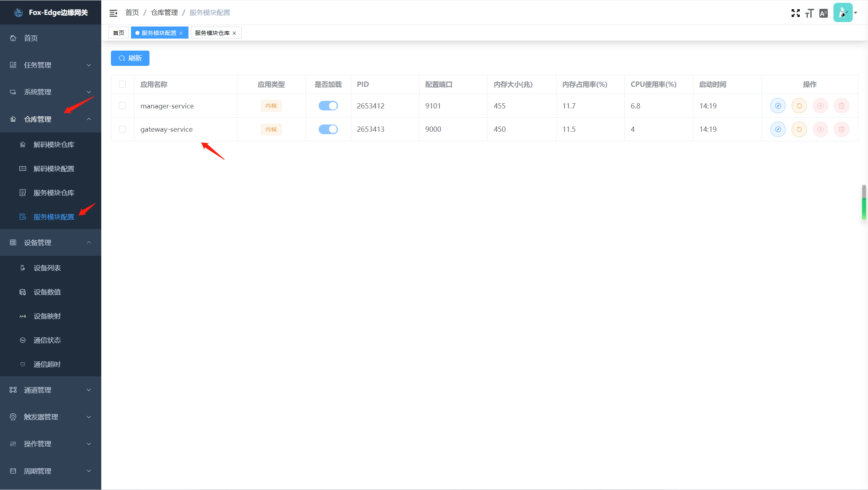Image resolution: width=868 pixels, height=490 pixels.
Task: Expand the 系统管理 menu chevron
Action: [x=89, y=92]
